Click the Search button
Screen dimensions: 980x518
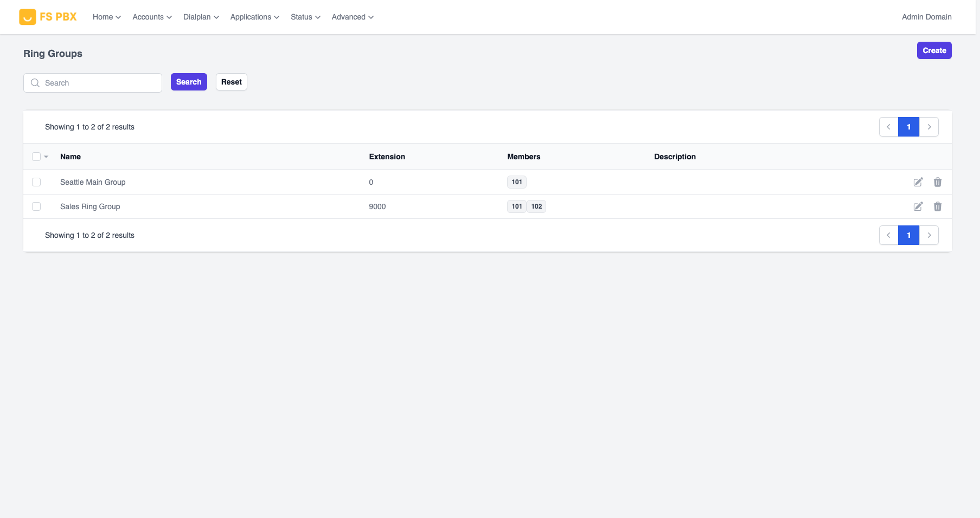(x=188, y=82)
